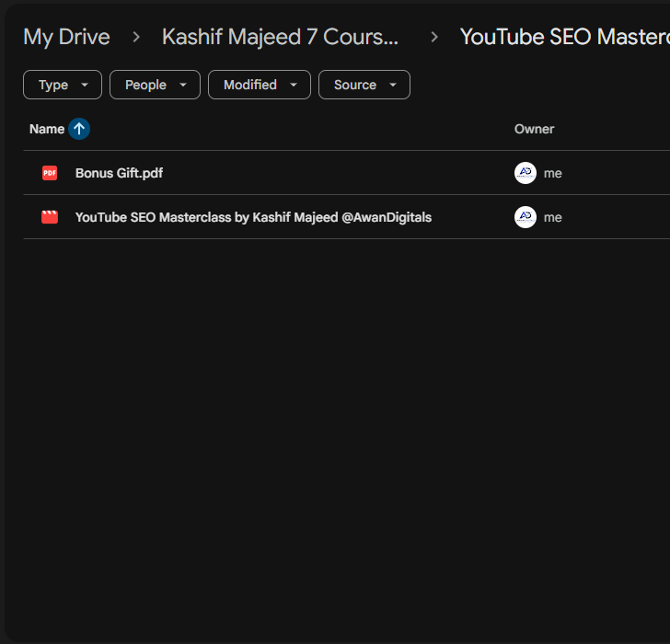The height and width of the screenshot is (644, 670).
Task: Go to My Drive in breadcrumb
Action: 66,37
